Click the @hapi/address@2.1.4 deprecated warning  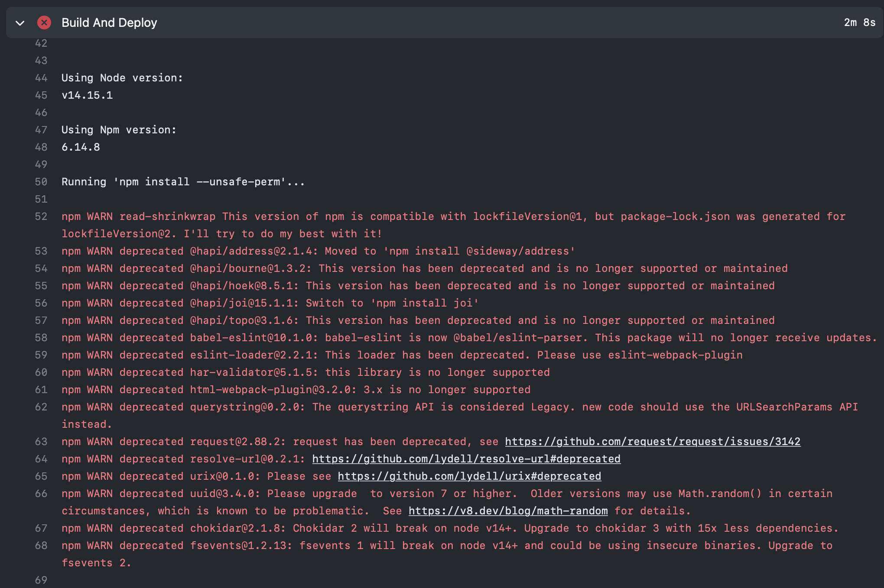(318, 251)
